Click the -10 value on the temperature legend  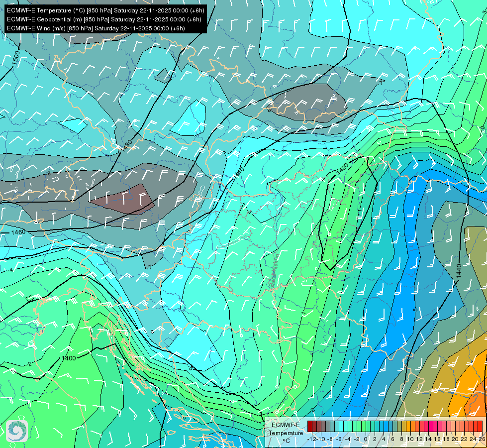[321, 440]
